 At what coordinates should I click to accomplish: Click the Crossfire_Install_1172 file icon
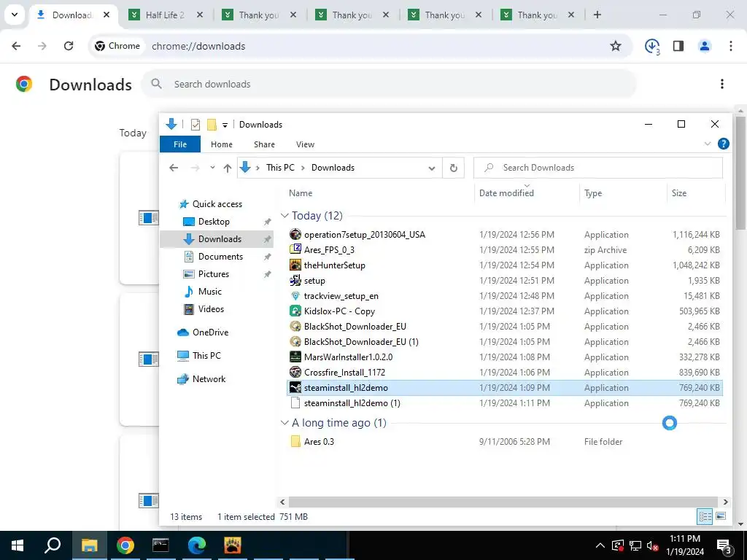[295, 372]
